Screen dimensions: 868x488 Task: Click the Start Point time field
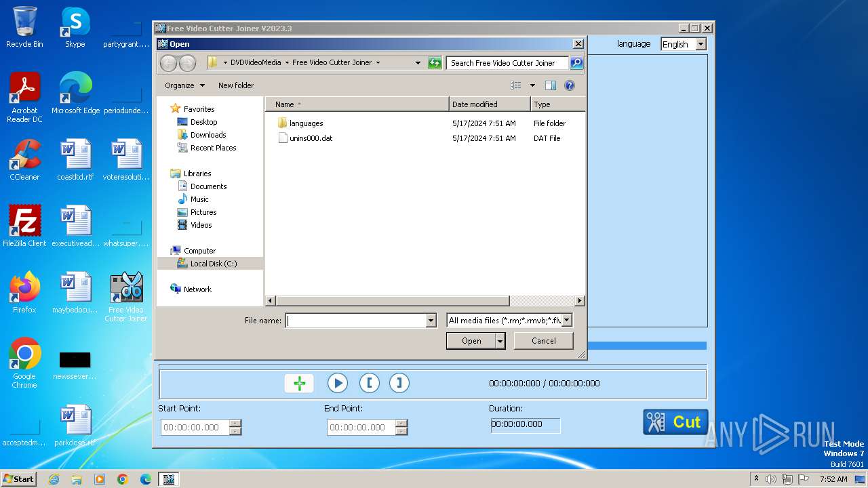tap(195, 428)
